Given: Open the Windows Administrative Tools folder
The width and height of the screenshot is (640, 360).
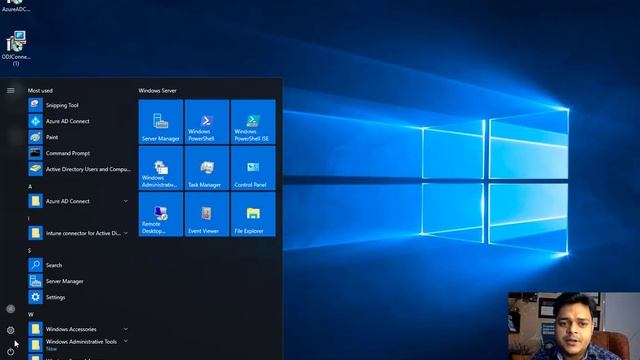Looking at the screenshot, I should (80, 345).
